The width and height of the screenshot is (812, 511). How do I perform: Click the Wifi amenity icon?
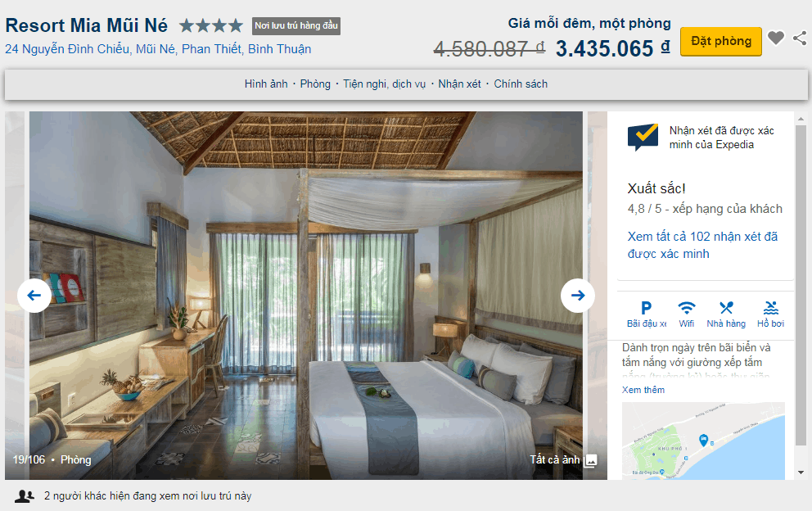tap(687, 308)
